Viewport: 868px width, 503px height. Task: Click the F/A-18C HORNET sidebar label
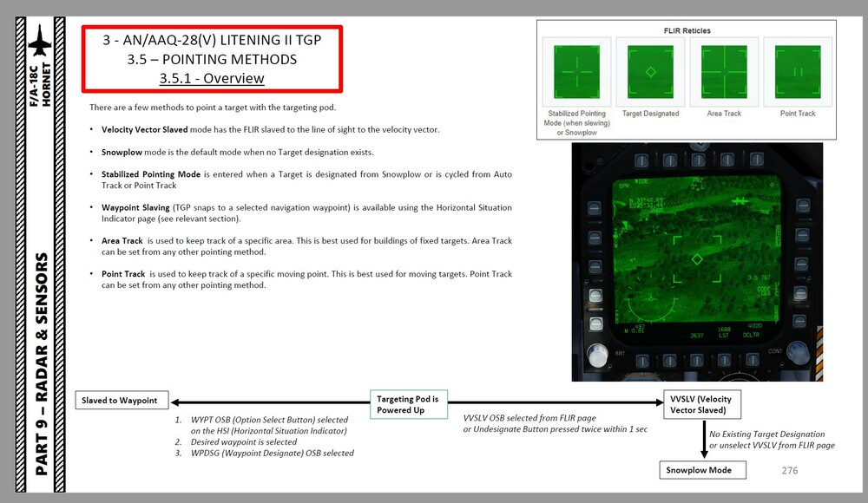pos(41,84)
